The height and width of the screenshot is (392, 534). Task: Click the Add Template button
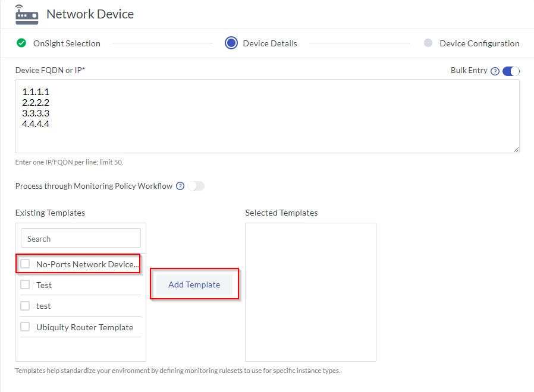(x=194, y=284)
